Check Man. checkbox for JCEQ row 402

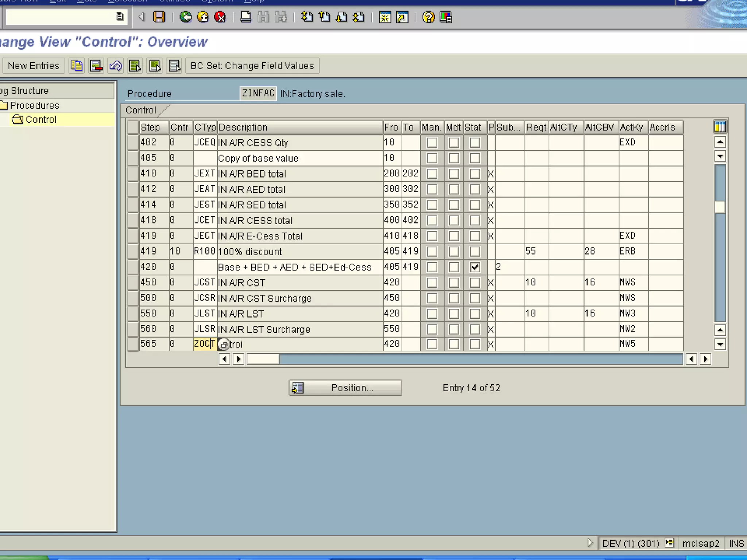coord(432,143)
